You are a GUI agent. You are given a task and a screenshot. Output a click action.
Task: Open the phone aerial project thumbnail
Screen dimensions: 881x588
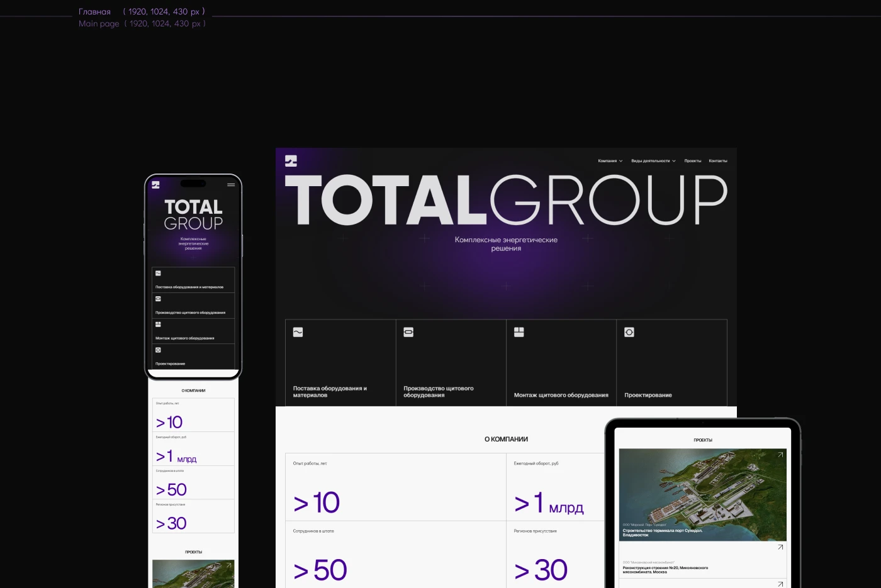point(193,574)
